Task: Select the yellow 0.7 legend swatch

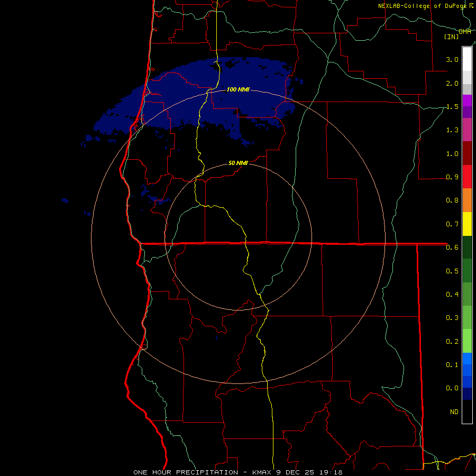Action: (x=467, y=224)
